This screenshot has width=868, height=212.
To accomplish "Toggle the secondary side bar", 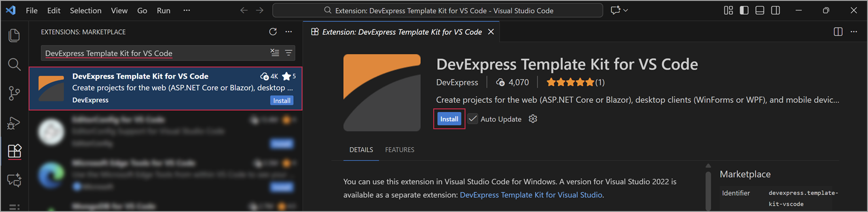I will pos(776,10).
